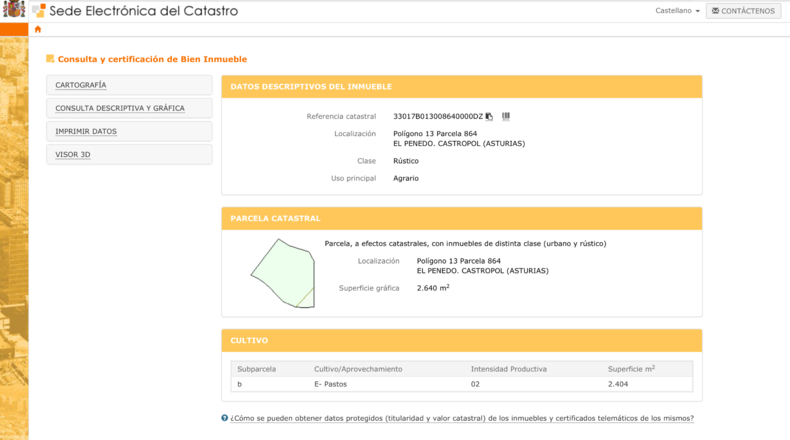Select the reference number 33017B013008640000DZ

coord(438,116)
